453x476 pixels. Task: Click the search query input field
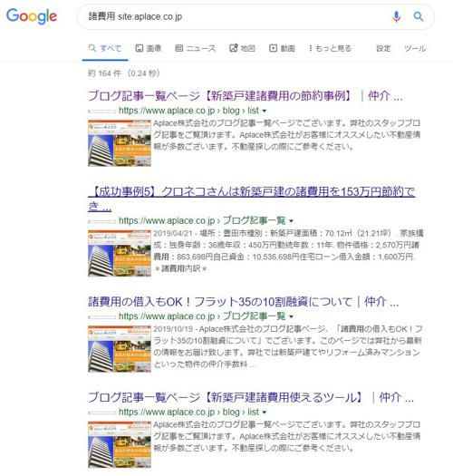point(231,16)
